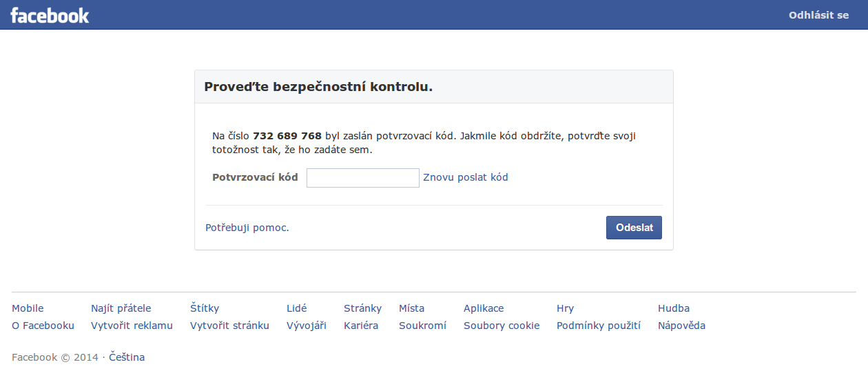The image size is (868, 369).
Task: Open the Potřebuji pomoc link
Action: tap(247, 228)
